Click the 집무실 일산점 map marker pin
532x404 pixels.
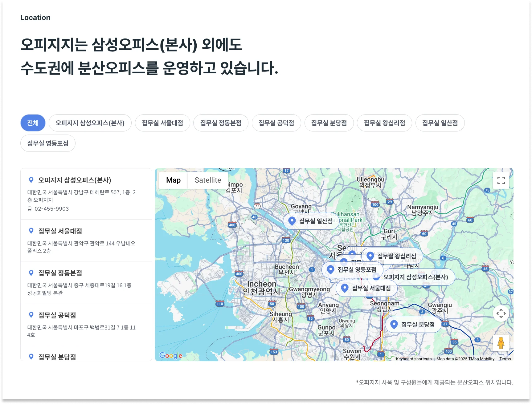point(291,221)
